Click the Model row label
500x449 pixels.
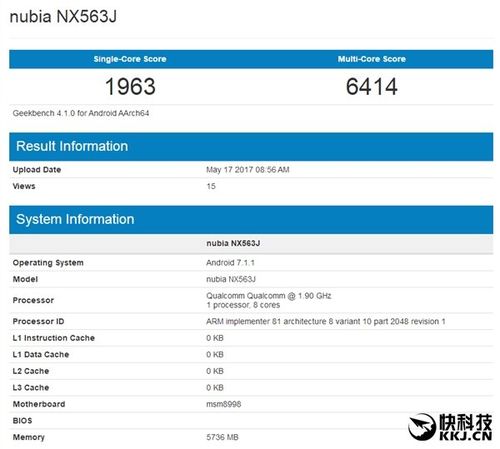pos(25,279)
